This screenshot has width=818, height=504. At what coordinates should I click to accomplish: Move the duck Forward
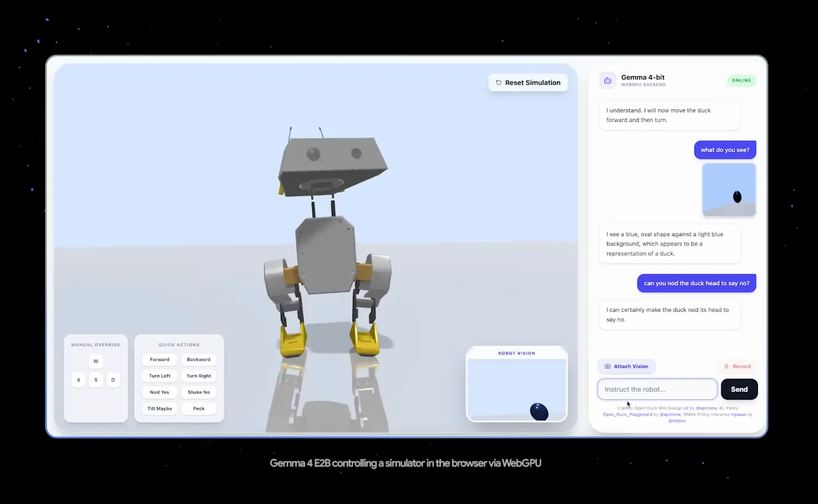pyautogui.click(x=159, y=359)
